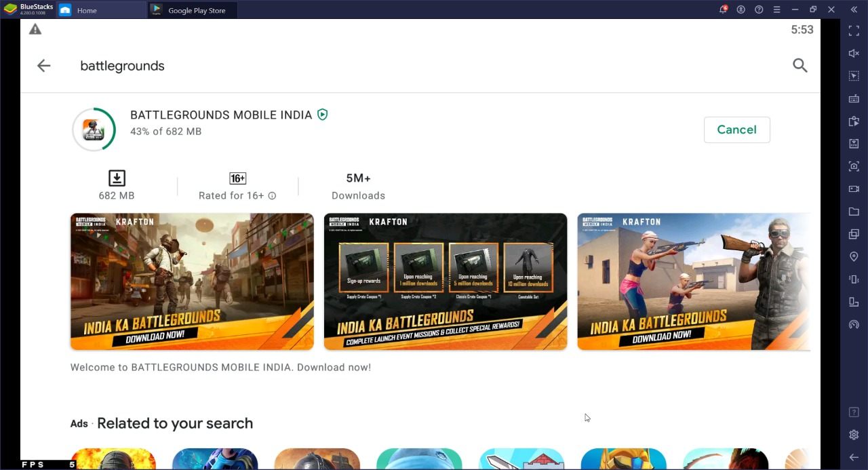The image size is (868, 470).
Task: Click the app icon with download progress ring
Action: (x=94, y=129)
